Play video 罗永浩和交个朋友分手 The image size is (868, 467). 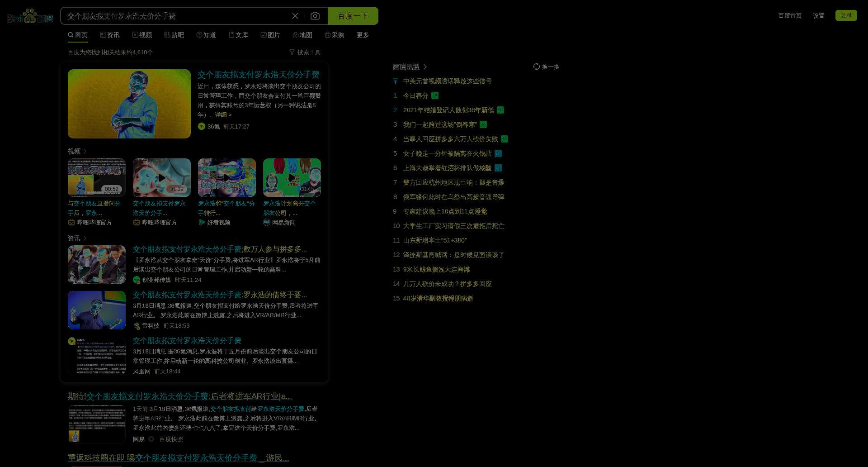[x=227, y=177]
